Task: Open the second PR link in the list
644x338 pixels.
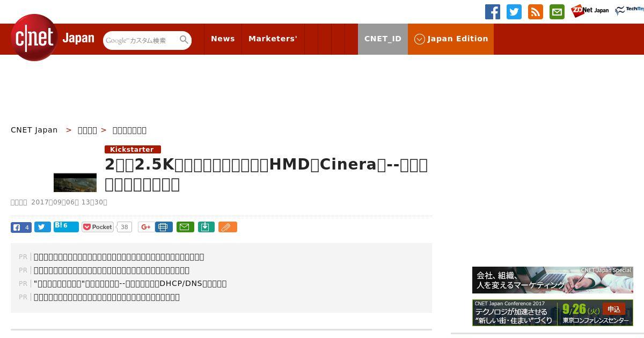Action: [112, 270]
